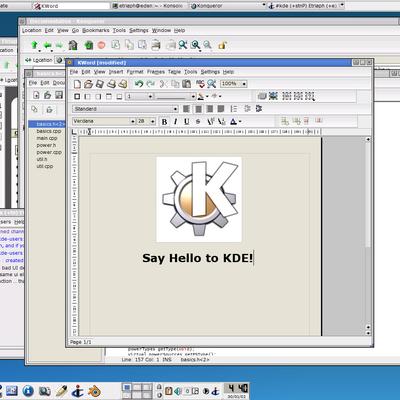
Task: Switch to the Konsole taskbar entry
Action: 149,6
